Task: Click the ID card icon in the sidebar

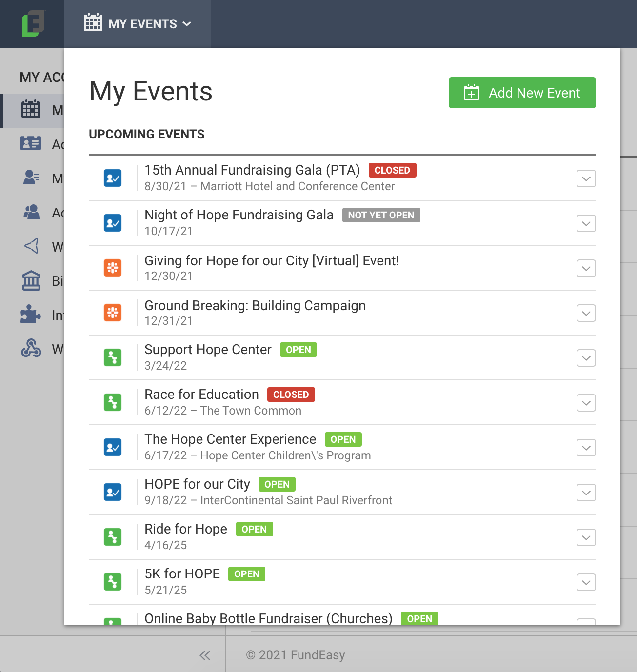Action: (x=31, y=144)
